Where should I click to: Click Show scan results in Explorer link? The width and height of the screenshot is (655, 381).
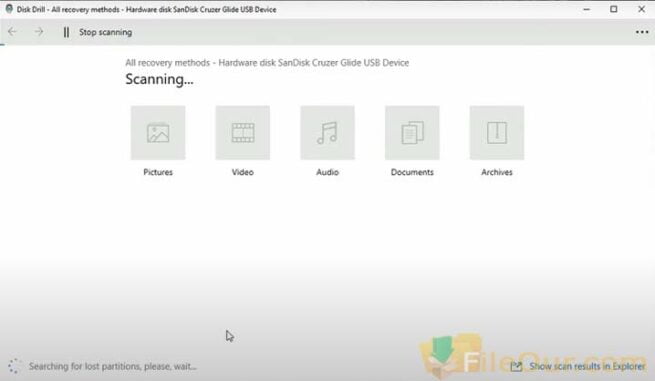click(587, 366)
